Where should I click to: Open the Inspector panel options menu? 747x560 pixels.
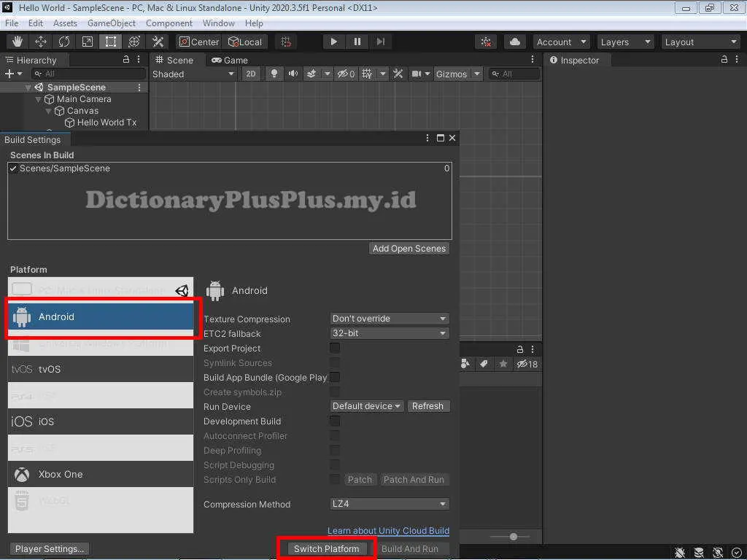click(737, 60)
